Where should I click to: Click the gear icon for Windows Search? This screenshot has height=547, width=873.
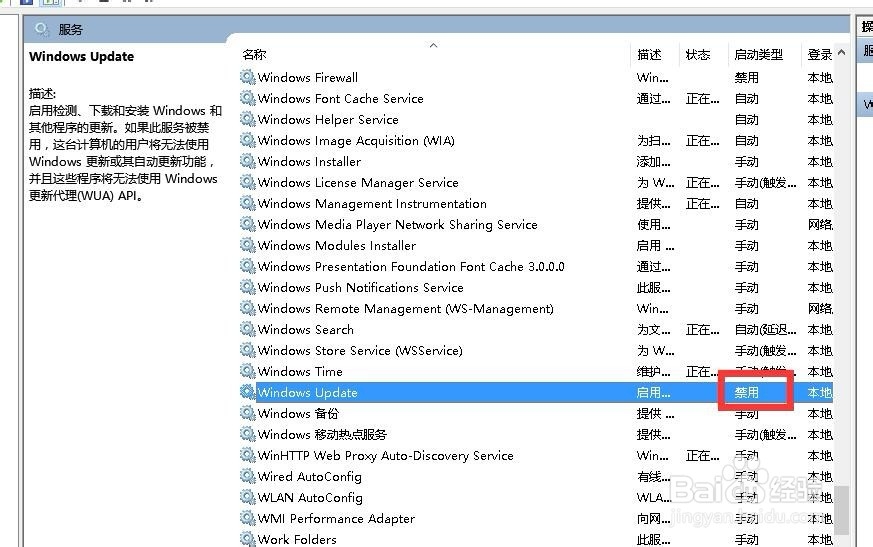(248, 329)
